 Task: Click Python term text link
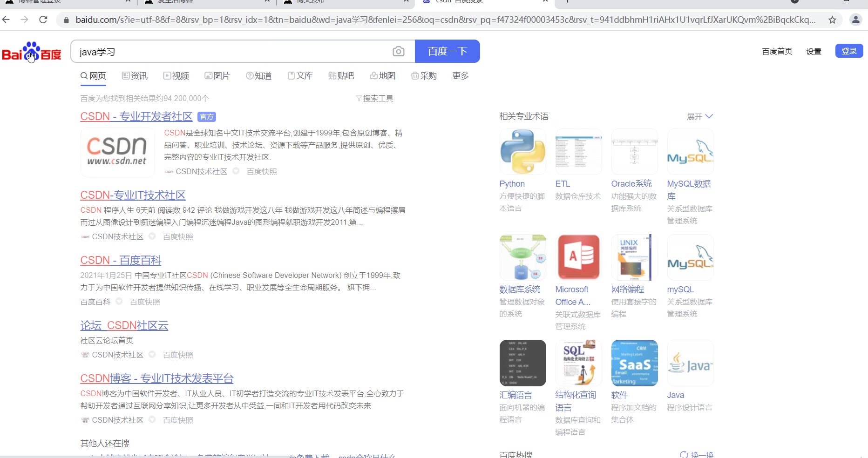point(512,184)
